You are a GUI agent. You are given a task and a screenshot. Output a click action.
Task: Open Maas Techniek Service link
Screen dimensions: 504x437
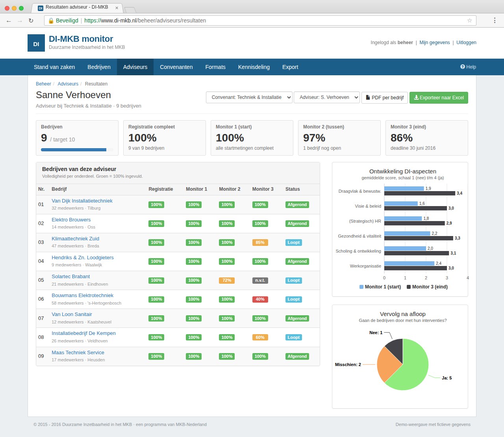point(78,352)
